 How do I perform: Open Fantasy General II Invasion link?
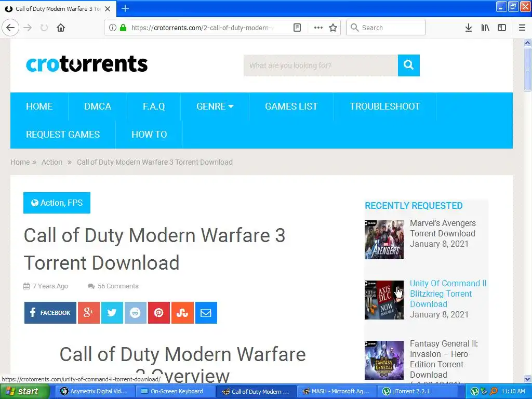(x=444, y=359)
